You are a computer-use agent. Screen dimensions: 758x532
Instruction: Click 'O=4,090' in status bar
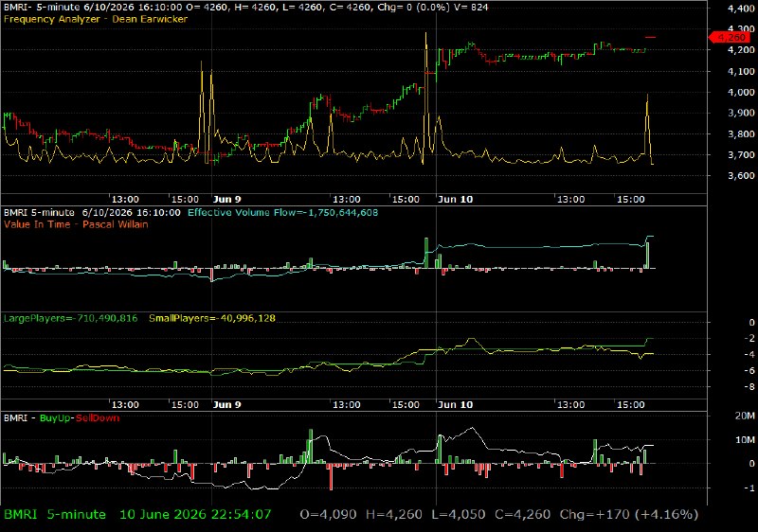328,515
